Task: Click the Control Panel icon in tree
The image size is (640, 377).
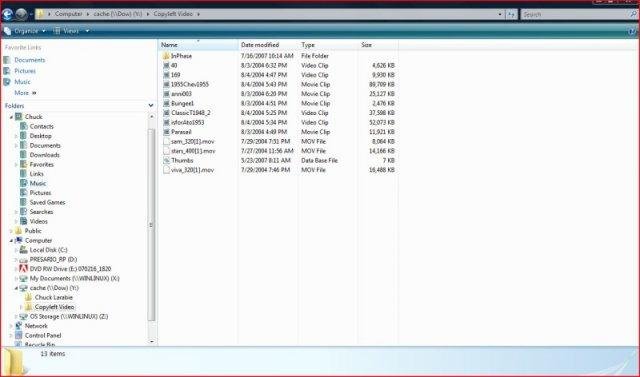Action: tap(19, 335)
